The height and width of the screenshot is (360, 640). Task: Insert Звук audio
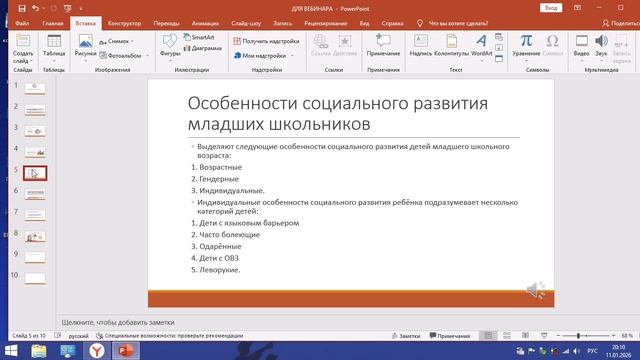[x=601, y=48]
